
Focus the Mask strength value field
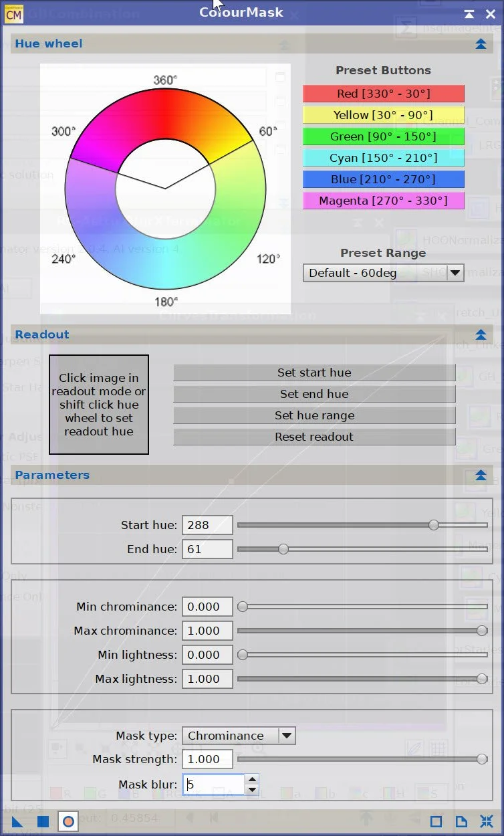point(207,759)
